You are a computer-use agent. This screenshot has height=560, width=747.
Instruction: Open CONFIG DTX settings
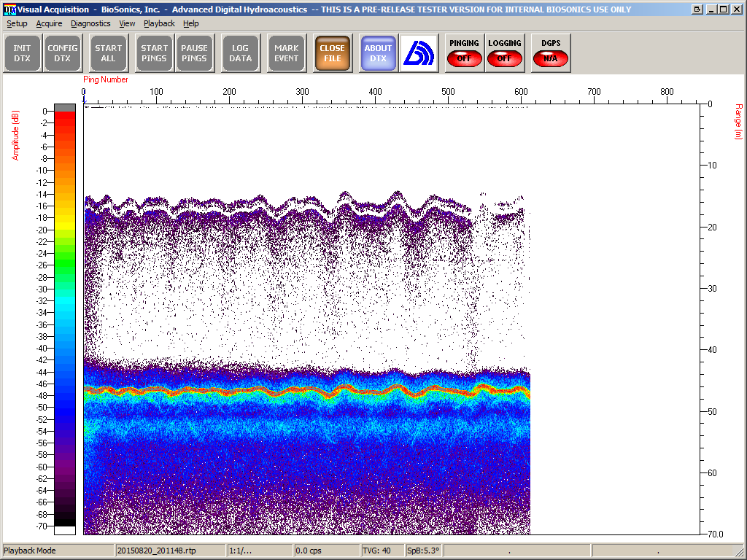pyautogui.click(x=63, y=53)
